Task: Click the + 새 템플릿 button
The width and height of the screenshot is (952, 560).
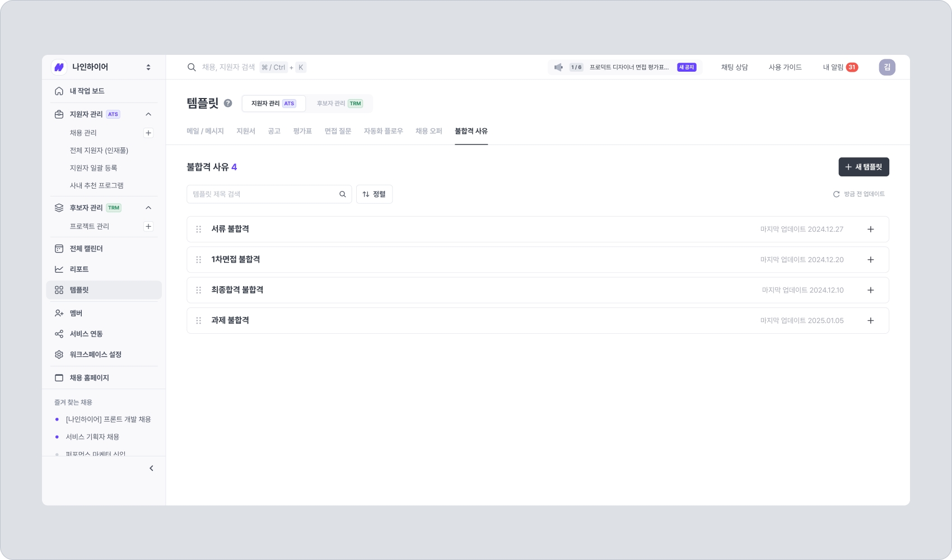Action: pyautogui.click(x=864, y=167)
